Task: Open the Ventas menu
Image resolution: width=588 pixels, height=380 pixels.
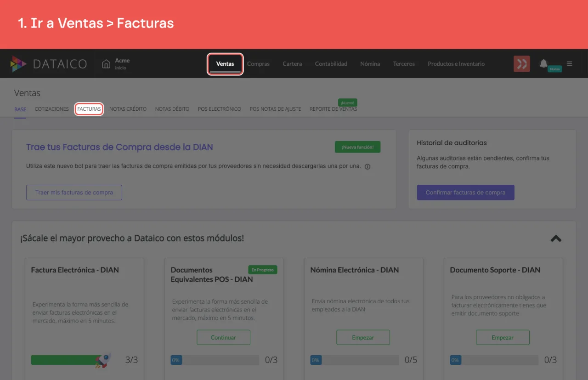Action: coord(225,64)
